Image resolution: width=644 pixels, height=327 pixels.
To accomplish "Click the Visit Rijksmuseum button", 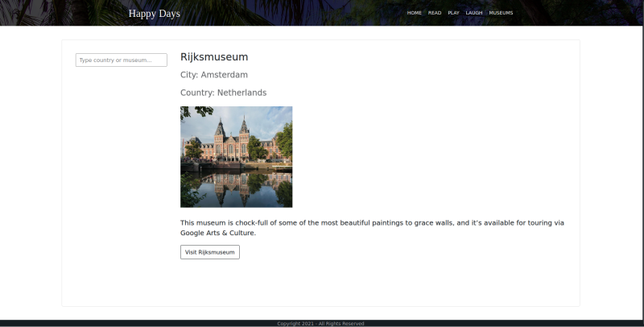I will coord(210,252).
